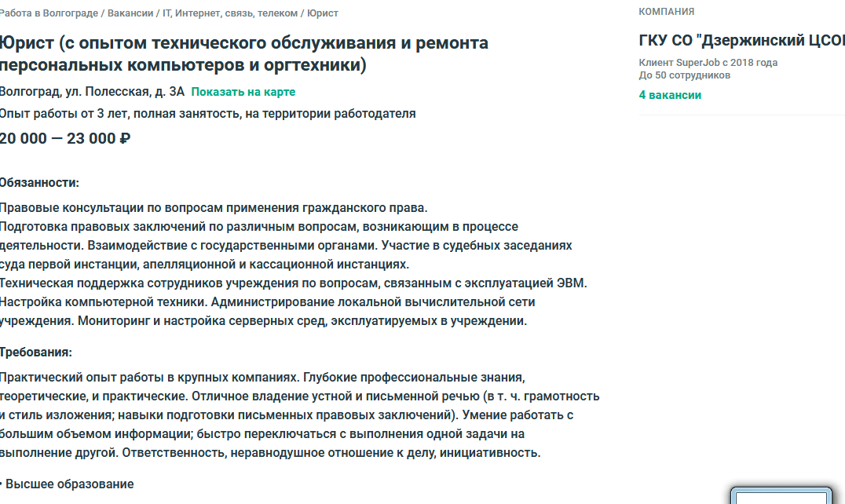Click the address 'Волгоград, ул. Полесская, д. 3А'
This screenshot has width=845, height=504.
92,92
